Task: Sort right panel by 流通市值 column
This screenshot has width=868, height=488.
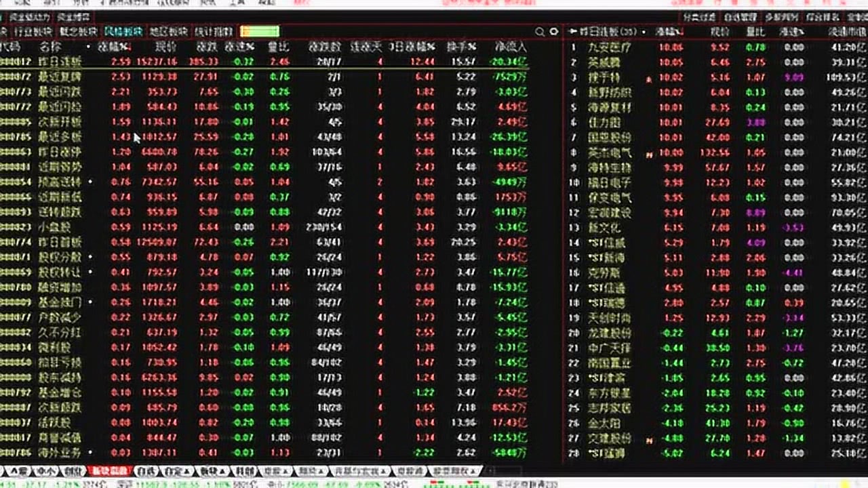Action: [x=848, y=32]
